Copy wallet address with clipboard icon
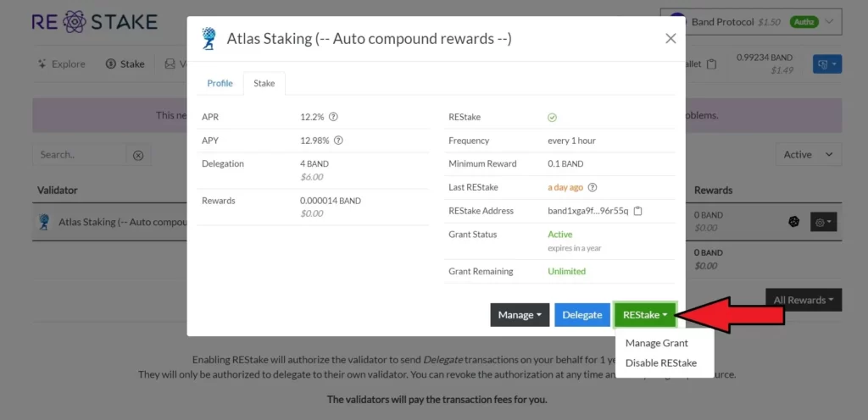 (712, 64)
